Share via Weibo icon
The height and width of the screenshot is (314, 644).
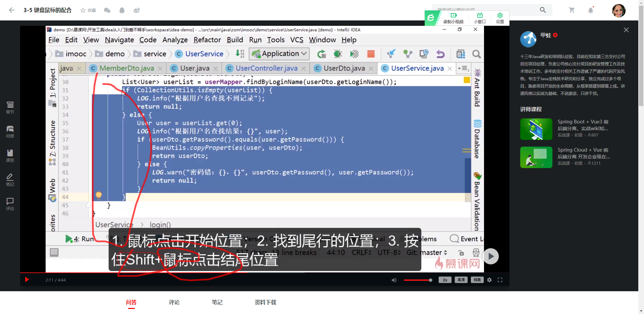(137, 10)
